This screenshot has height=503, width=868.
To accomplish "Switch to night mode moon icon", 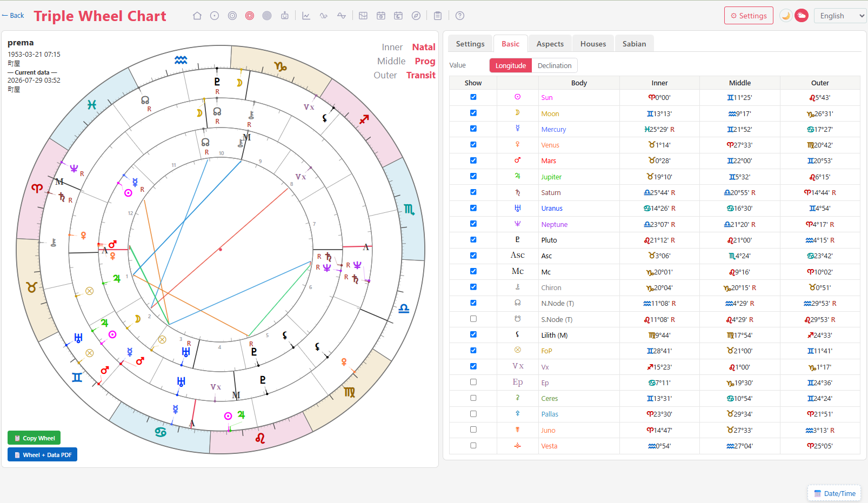I will point(786,16).
